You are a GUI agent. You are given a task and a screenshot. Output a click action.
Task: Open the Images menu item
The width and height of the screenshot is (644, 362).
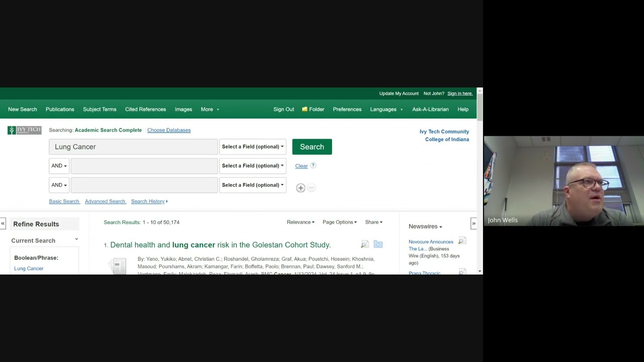click(x=183, y=109)
